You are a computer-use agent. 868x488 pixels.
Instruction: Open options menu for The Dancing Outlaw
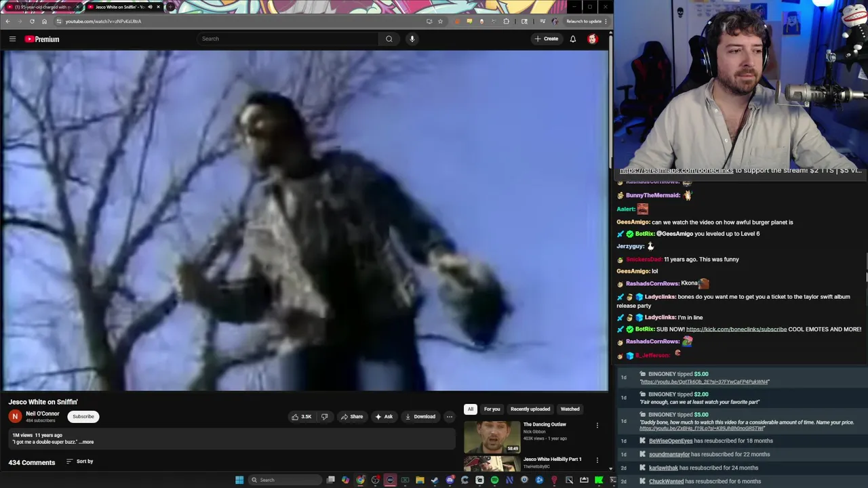[597, 426]
